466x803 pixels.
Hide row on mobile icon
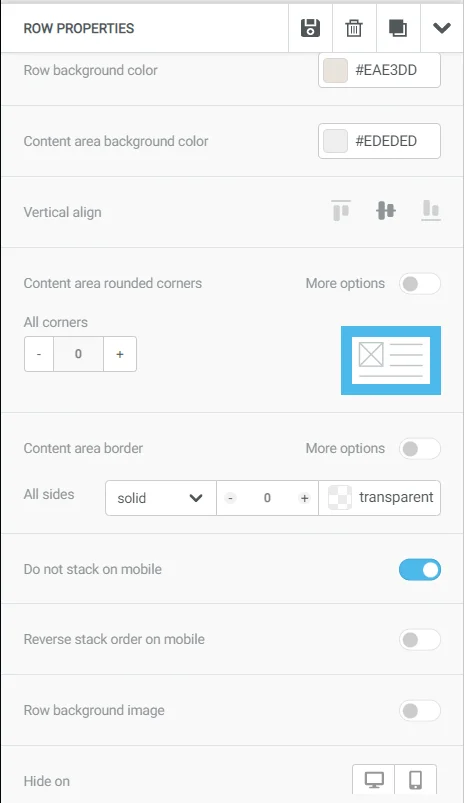415,780
